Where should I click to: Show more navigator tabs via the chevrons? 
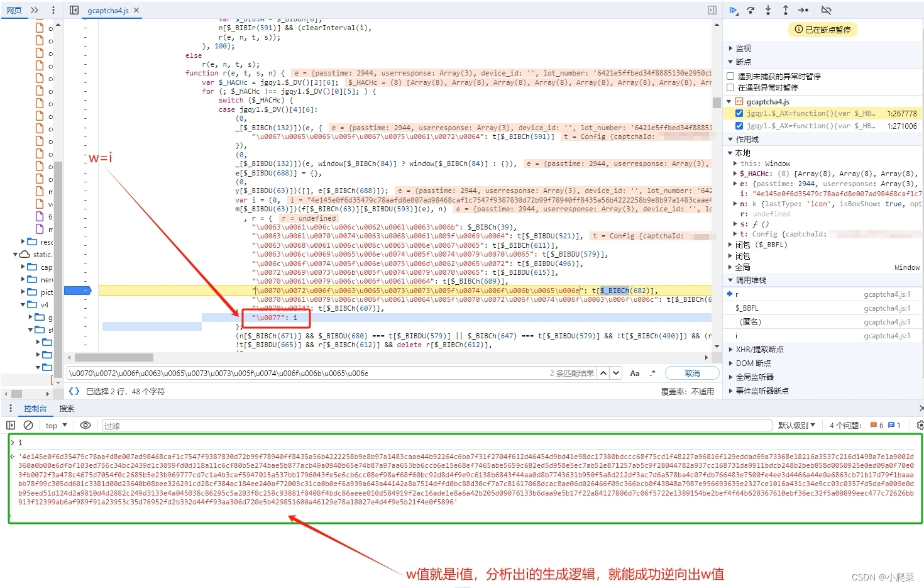35,10
